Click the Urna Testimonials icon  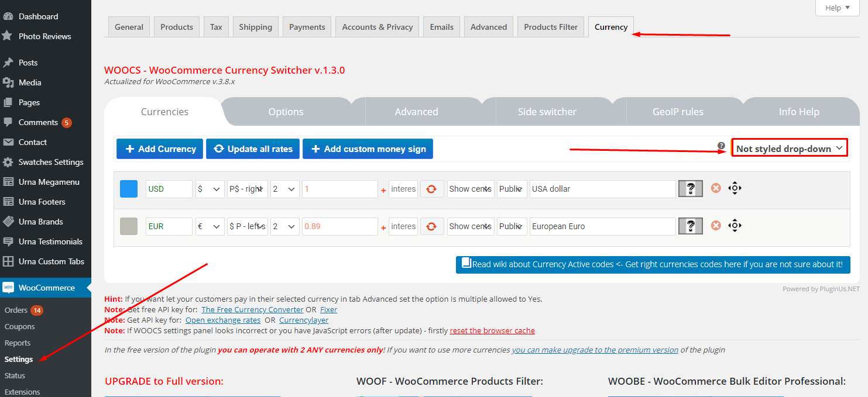[x=8, y=241]
